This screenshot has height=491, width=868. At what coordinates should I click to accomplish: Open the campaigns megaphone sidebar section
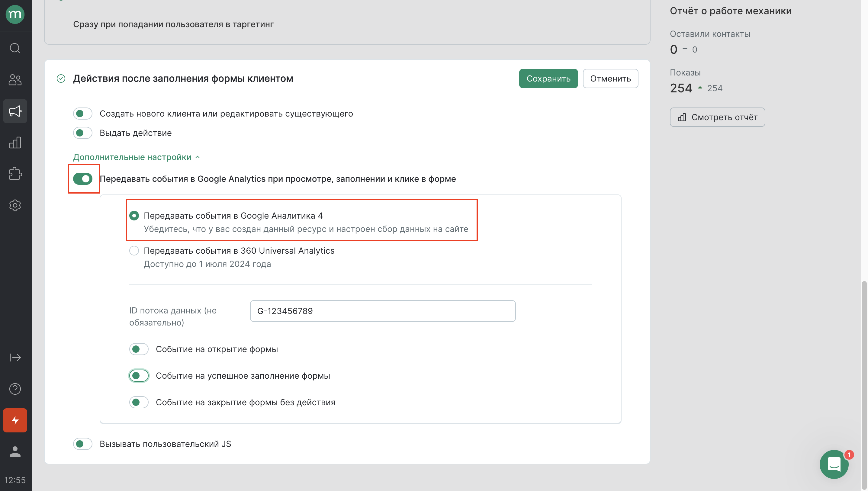(15, 111)
